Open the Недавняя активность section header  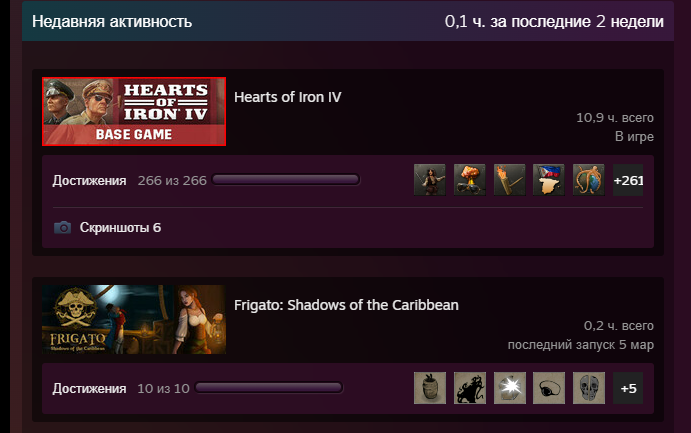112,22
